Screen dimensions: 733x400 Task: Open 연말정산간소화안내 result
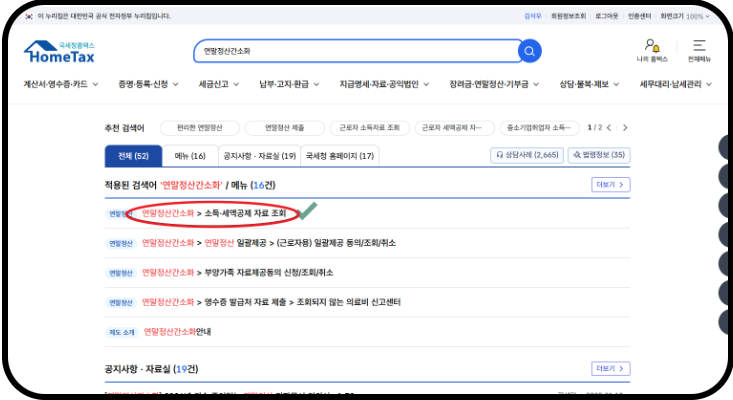[x=177, y=332]
